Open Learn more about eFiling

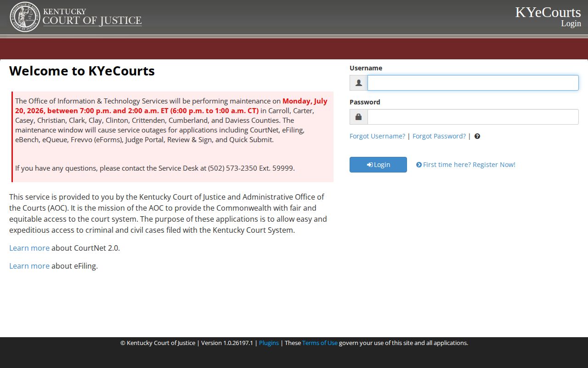click(x=29, y=266)
